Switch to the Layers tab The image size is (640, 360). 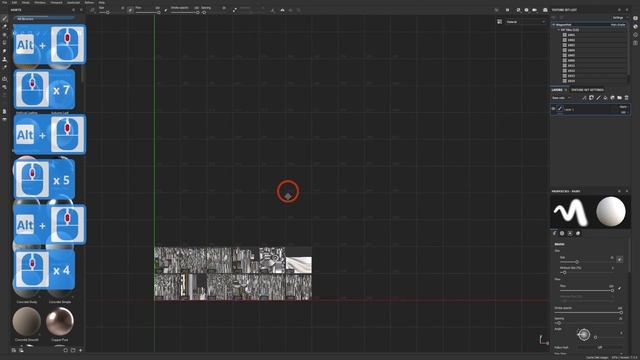point(557,90)
